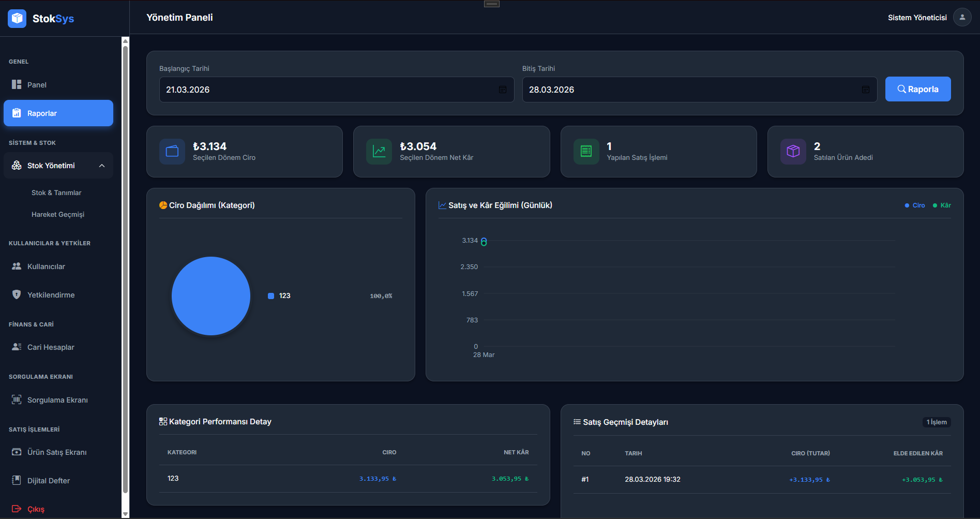Collapse the Stok Yönetimi menu chevron
Viewport: 980px width, 519px height.
(102, 166)
